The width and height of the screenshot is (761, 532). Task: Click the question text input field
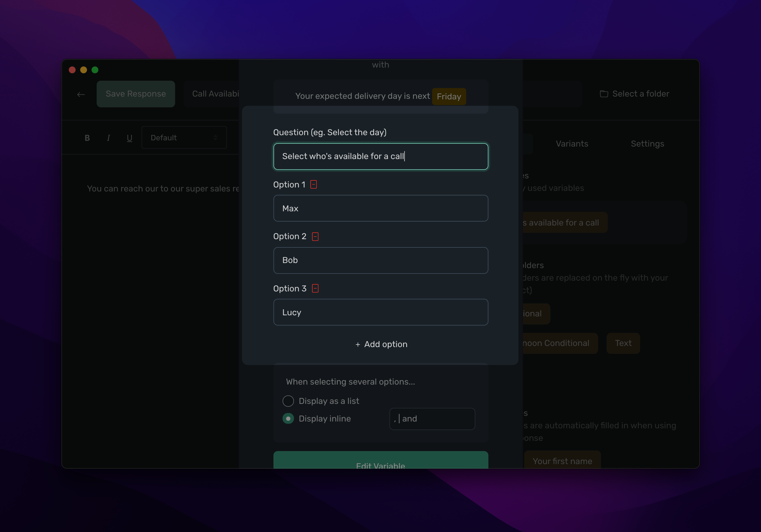pos(380,156)
